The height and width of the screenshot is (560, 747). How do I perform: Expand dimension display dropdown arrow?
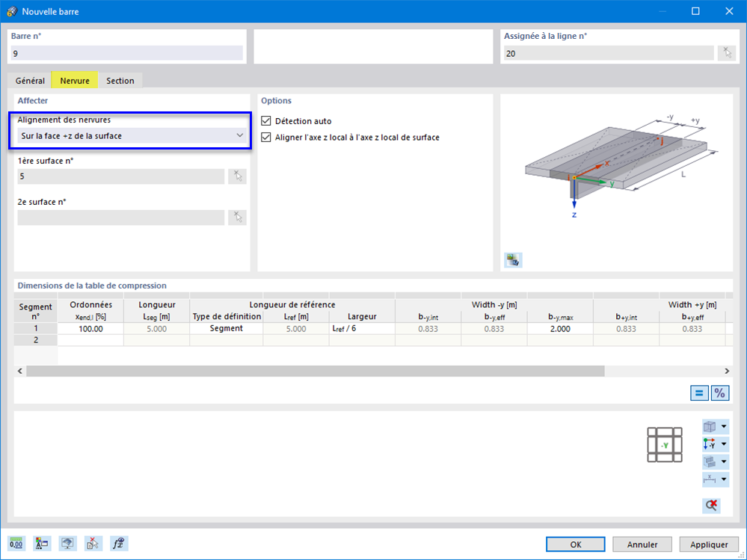(724, 479)
